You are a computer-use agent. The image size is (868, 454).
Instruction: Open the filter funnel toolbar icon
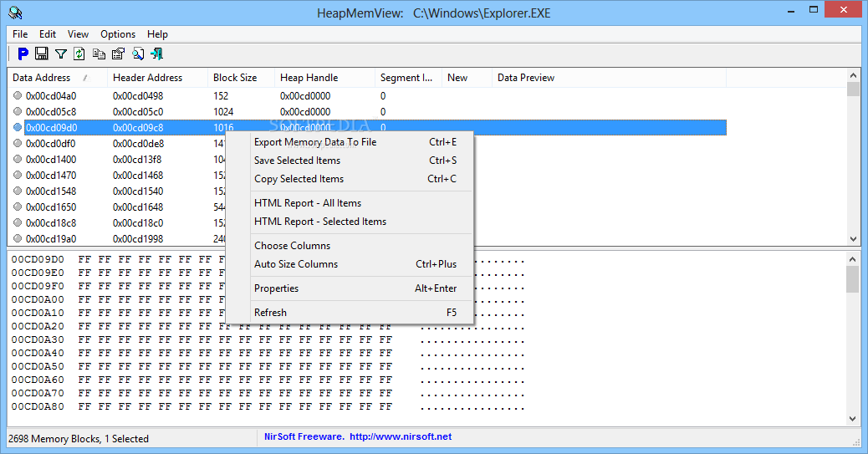click(61, 54)
